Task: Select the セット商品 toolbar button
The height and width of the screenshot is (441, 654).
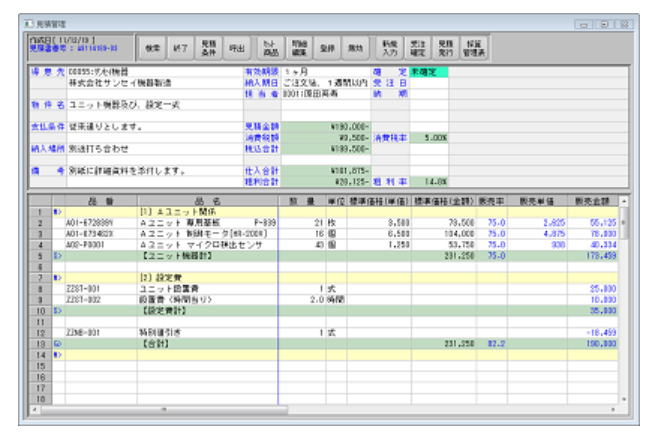Action: (270, 47)
